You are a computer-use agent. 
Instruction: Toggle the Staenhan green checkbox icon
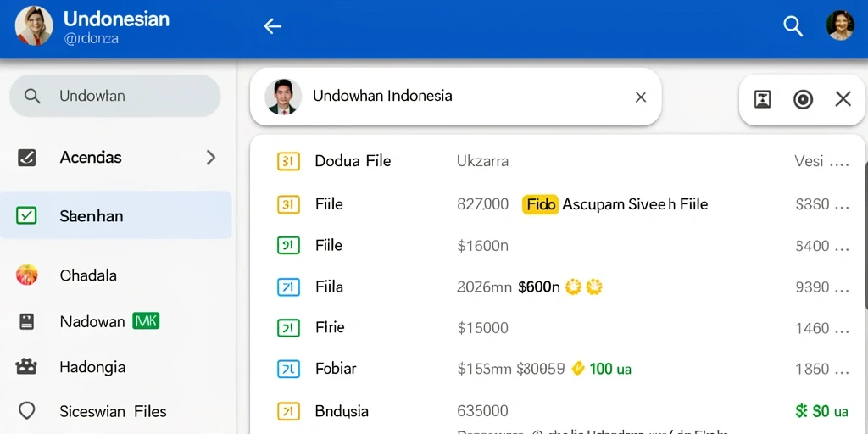point(26,215)
